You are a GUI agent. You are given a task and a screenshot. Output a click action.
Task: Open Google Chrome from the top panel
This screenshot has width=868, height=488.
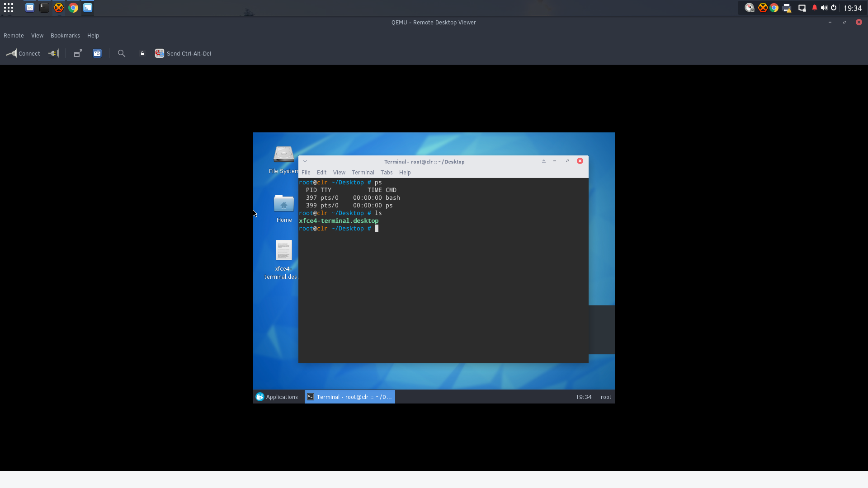point(73,8)
